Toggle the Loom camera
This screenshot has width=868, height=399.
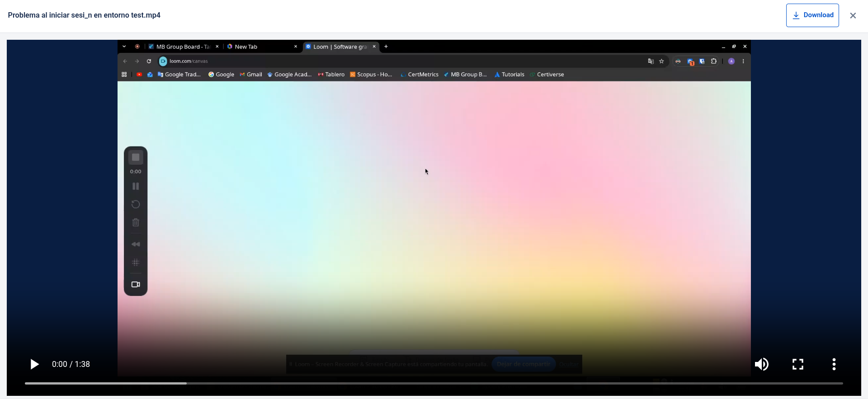(136, 284)
